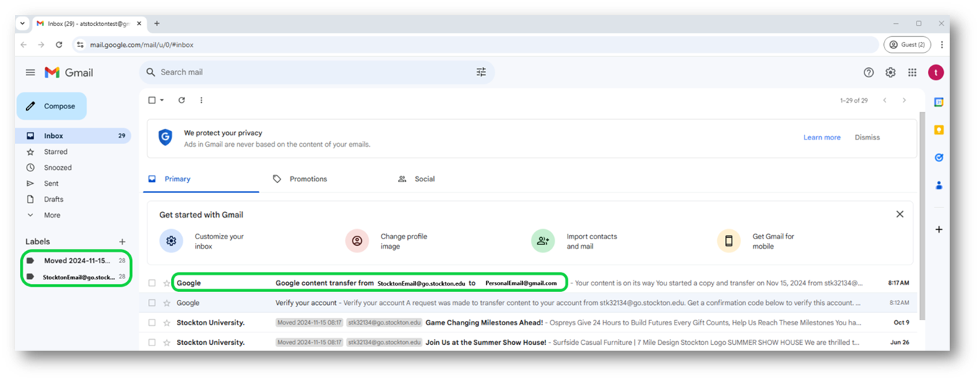The image size is (980, 381).
Task: Star the Game Changing Milestones email
Action: pos(167,322)
